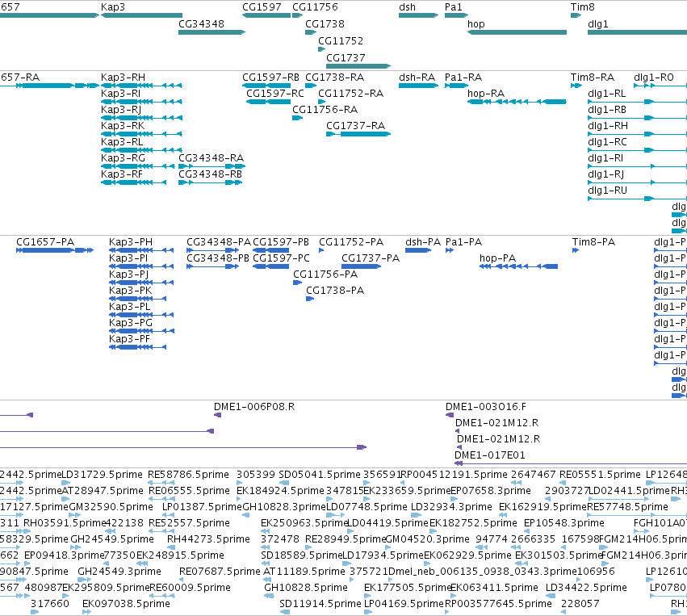
Task: Select transcript Kap3-RH
Action: [141, 86]
